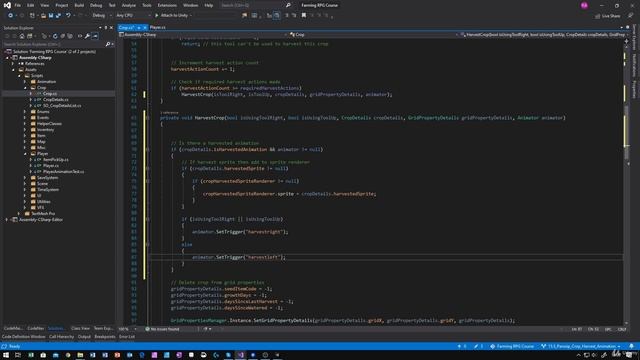
Task: Open the Crop class navigation dropdown
Action: click(x=373, y=35)
